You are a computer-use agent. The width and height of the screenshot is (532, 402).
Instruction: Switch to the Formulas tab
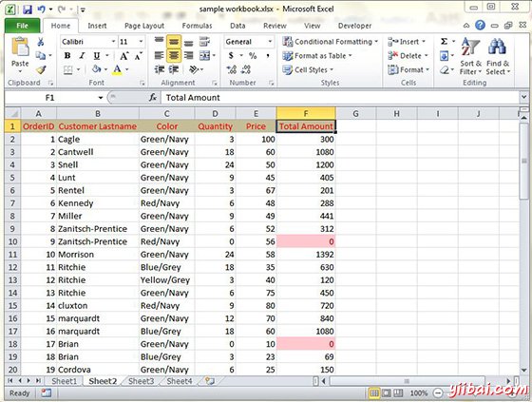coord(197,26)
